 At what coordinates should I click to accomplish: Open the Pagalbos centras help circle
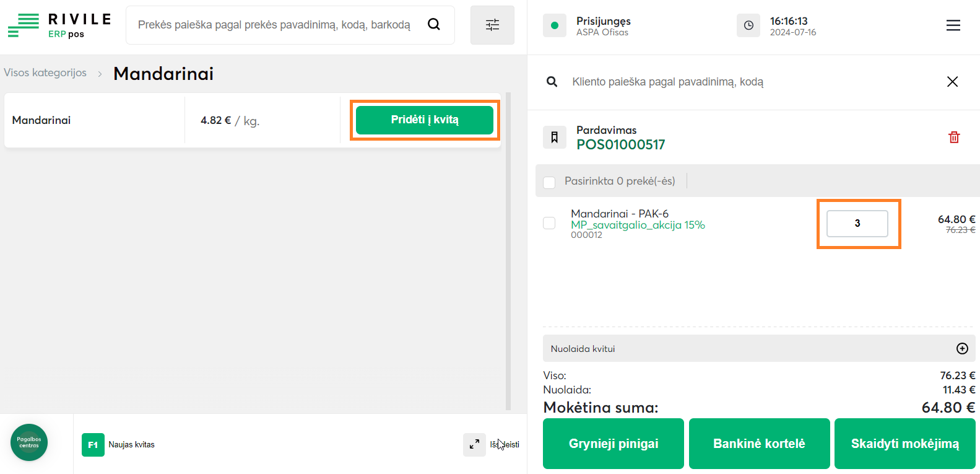29,442
